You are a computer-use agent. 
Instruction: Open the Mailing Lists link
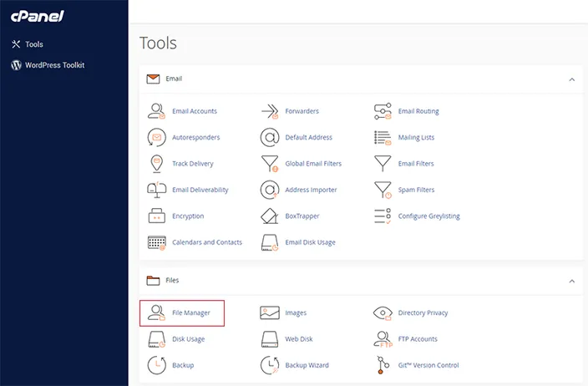click(416, 137)
